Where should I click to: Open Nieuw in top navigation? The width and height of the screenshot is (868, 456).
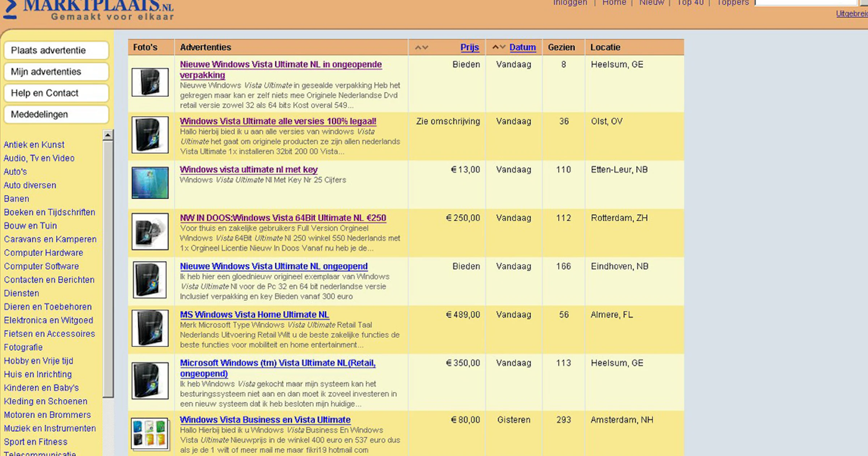(x=652, y=3)
